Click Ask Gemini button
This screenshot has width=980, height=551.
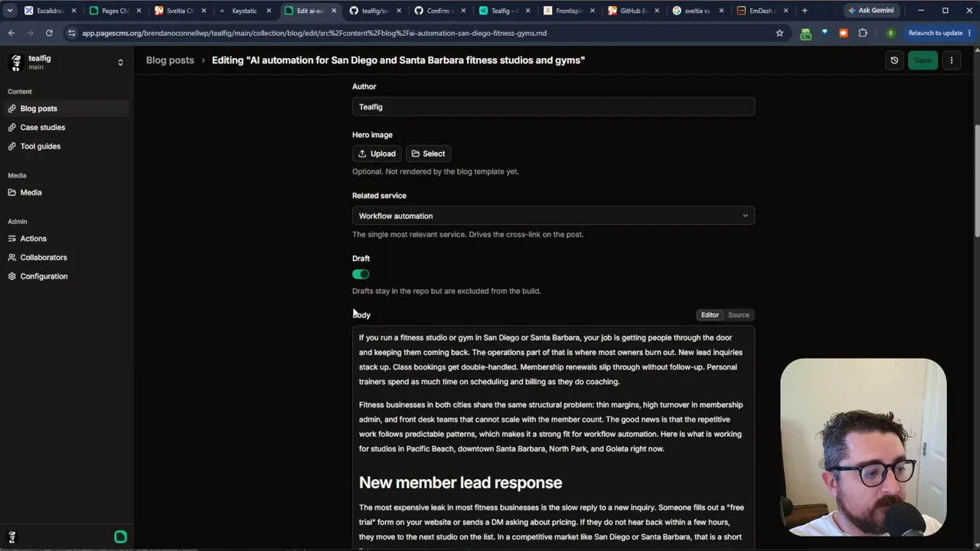[x=870, y=11]
